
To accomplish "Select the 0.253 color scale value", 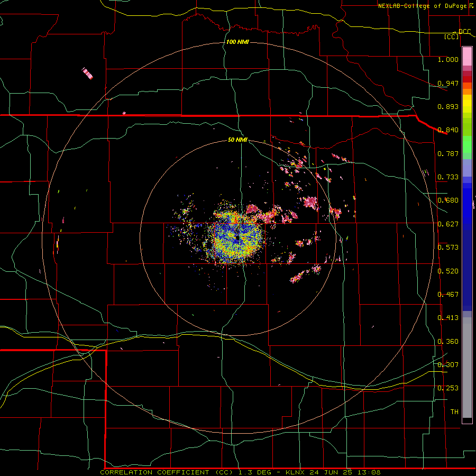I will tap(448, 388).
